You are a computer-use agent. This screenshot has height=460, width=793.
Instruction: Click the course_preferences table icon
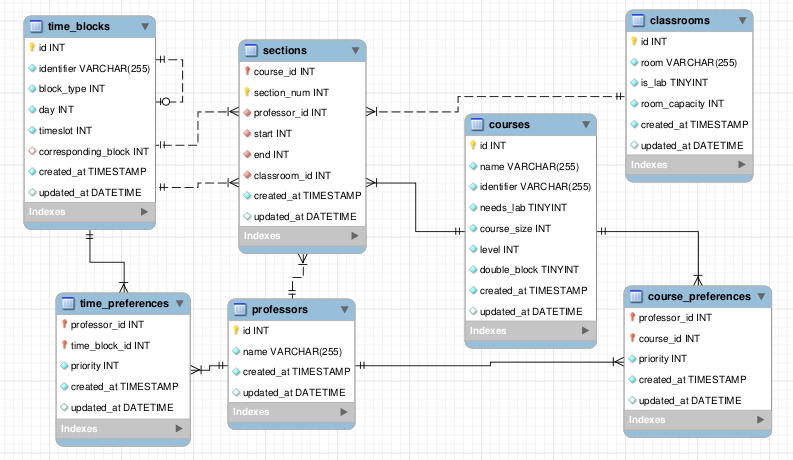(636, 296)
